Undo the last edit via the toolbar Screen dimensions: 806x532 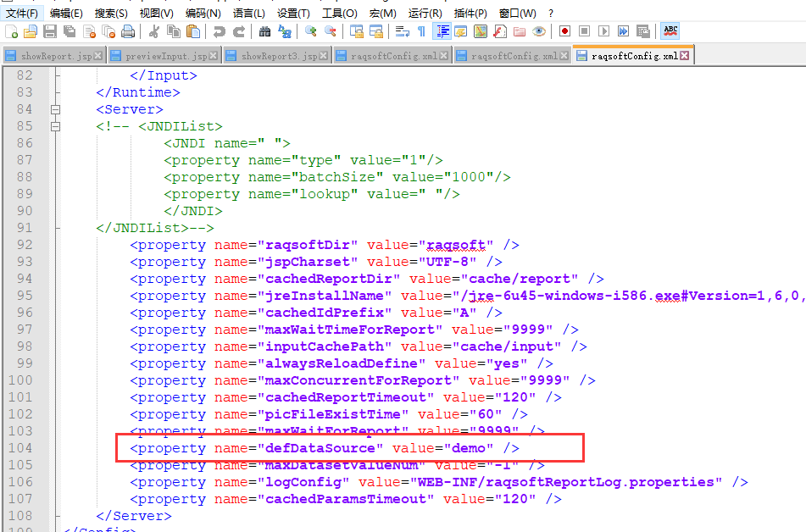[x=220, y=31]
